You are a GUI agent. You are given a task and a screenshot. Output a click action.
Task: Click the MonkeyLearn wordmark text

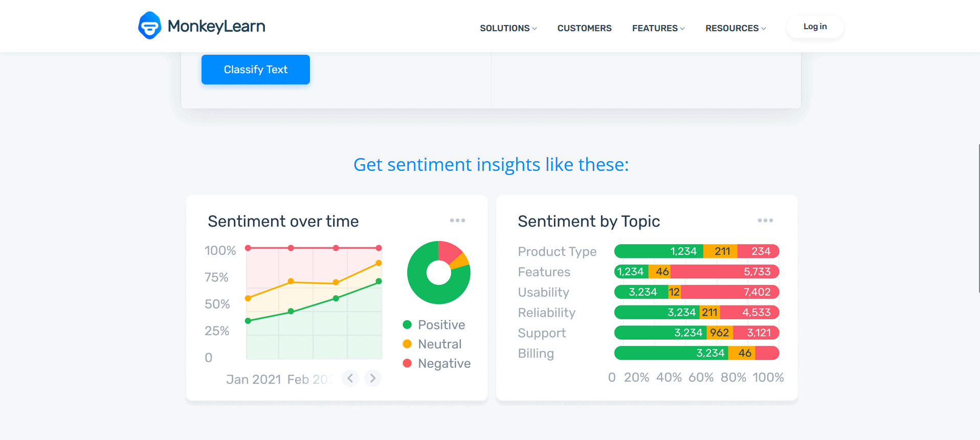pyautogui.click(x=216, y=26)
